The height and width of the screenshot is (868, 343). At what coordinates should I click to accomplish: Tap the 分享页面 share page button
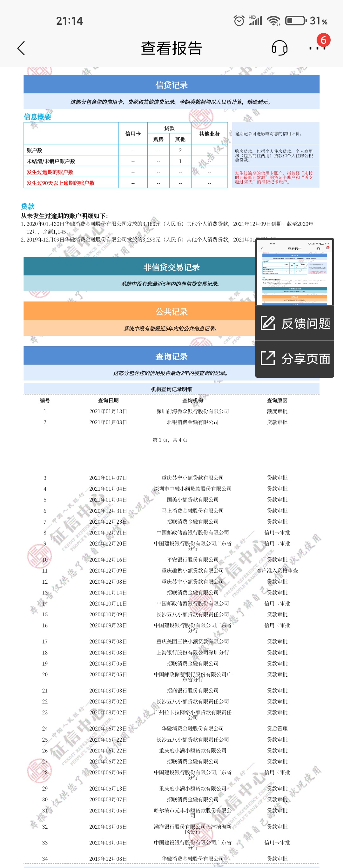click(295, 359)
